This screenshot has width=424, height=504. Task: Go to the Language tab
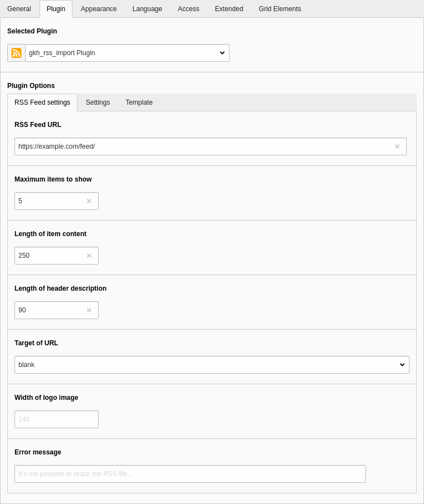(x=147, y=9)
